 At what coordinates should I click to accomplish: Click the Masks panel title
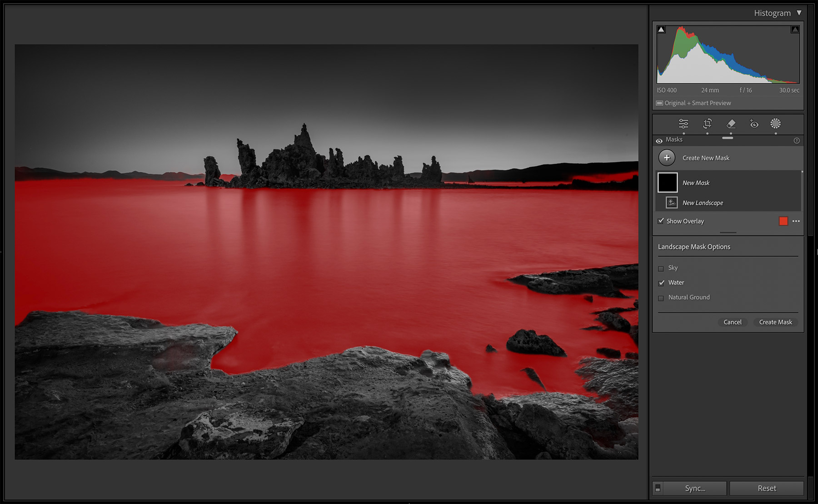coord(674,140)
